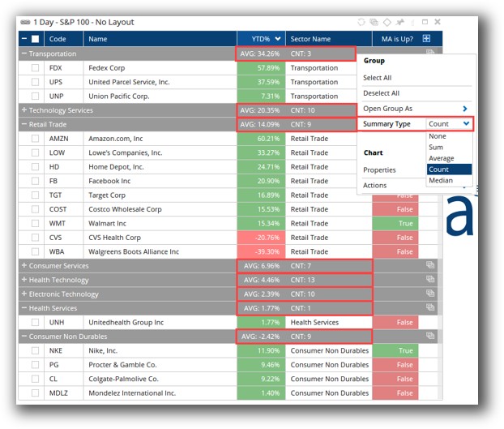Expand the Technology Services group

[24, 110]
